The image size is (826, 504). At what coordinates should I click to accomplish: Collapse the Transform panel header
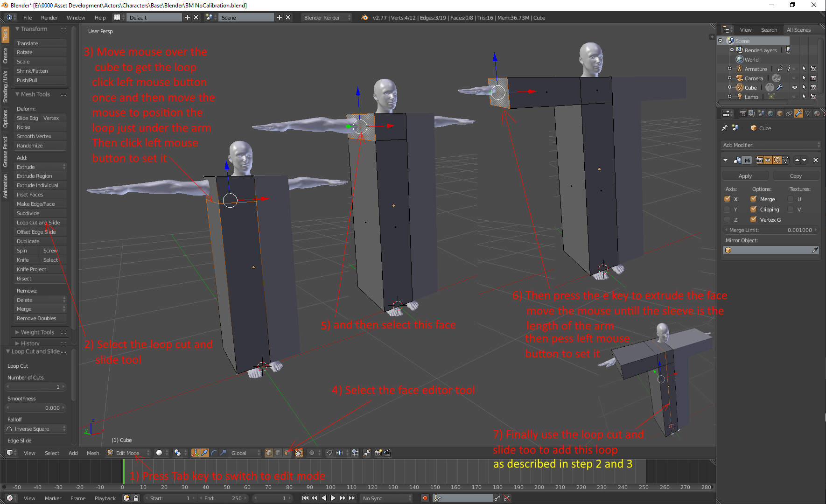[34, 29]
